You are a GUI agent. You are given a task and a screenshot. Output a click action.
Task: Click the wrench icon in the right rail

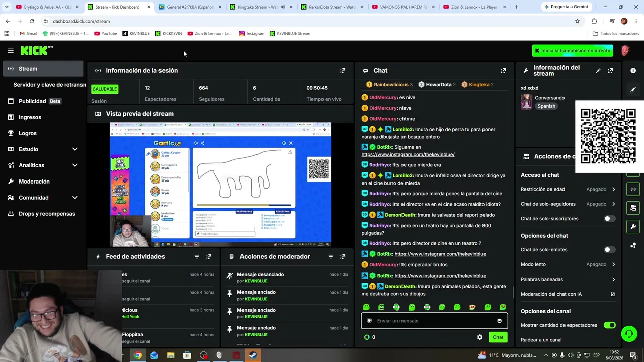(x=633, y=226)
